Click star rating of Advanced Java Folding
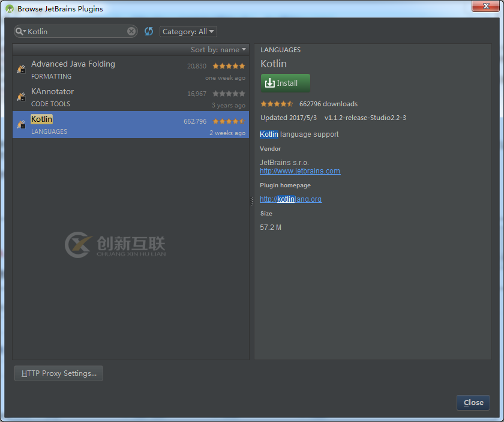 point(229,66)
